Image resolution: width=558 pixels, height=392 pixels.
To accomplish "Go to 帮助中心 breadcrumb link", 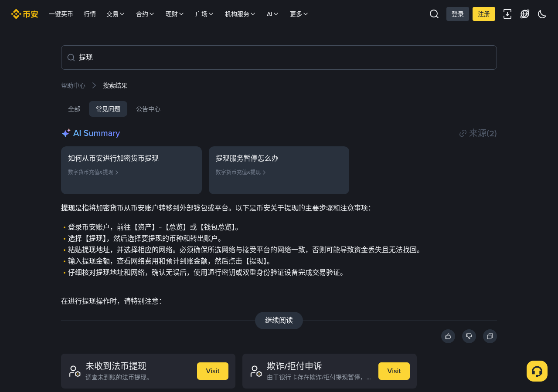I will 73,85.
